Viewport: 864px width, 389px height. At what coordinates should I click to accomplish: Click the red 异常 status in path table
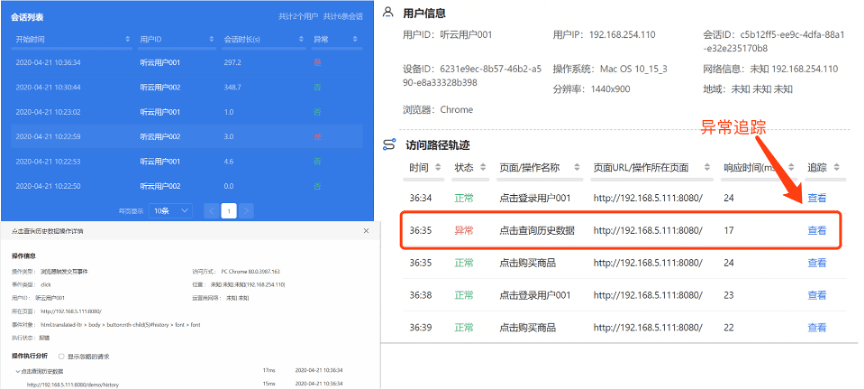click(463, 230)
